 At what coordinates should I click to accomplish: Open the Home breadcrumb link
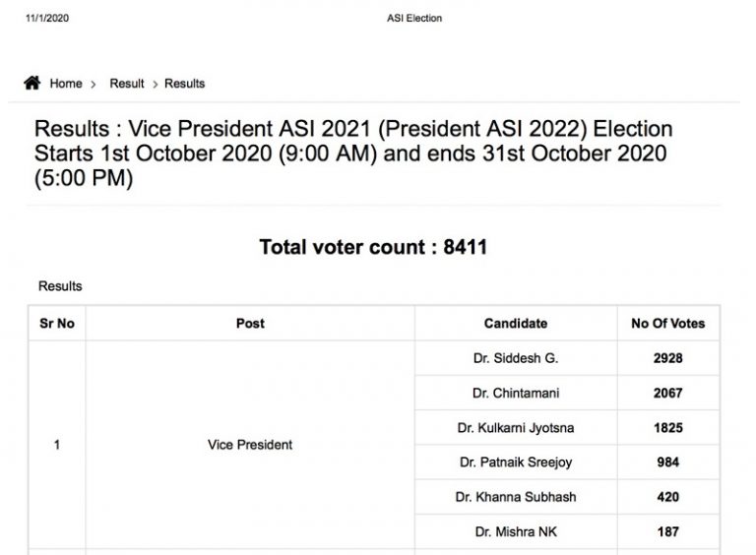[x=66, y=84]
